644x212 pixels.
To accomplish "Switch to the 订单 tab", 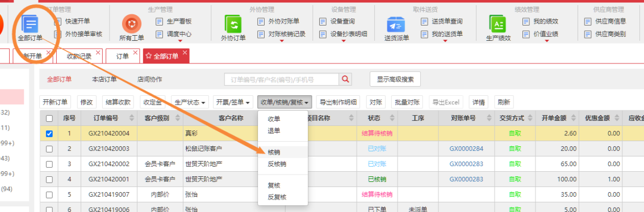I will (123, 56).
